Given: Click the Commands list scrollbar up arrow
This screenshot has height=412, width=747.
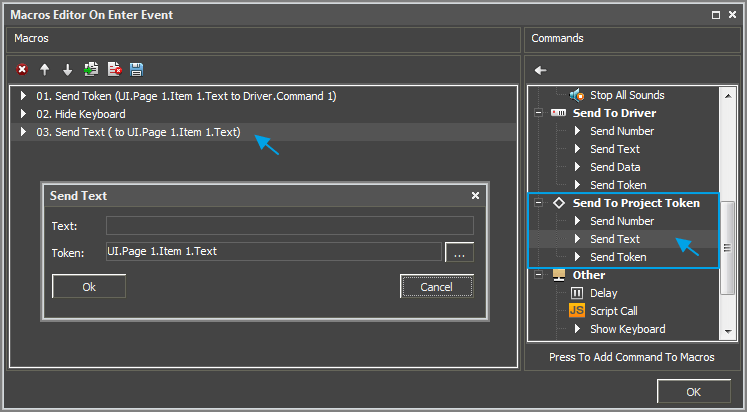Looking at the screenshot, I should (x=728, y=96).
